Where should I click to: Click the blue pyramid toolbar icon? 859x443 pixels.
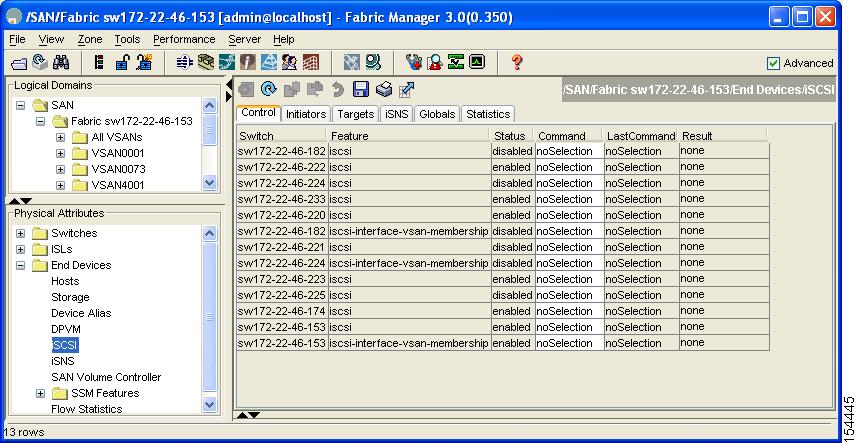tap(268, 62)
